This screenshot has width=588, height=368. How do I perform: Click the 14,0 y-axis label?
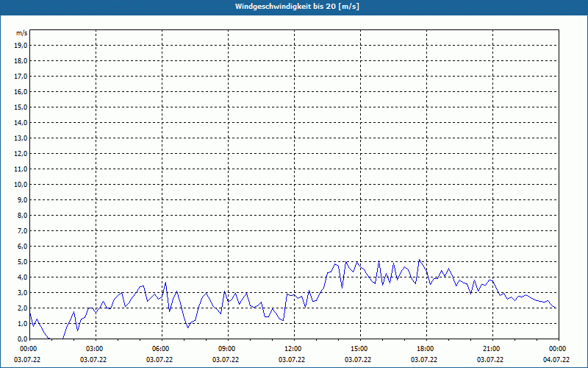pos(21,122)
